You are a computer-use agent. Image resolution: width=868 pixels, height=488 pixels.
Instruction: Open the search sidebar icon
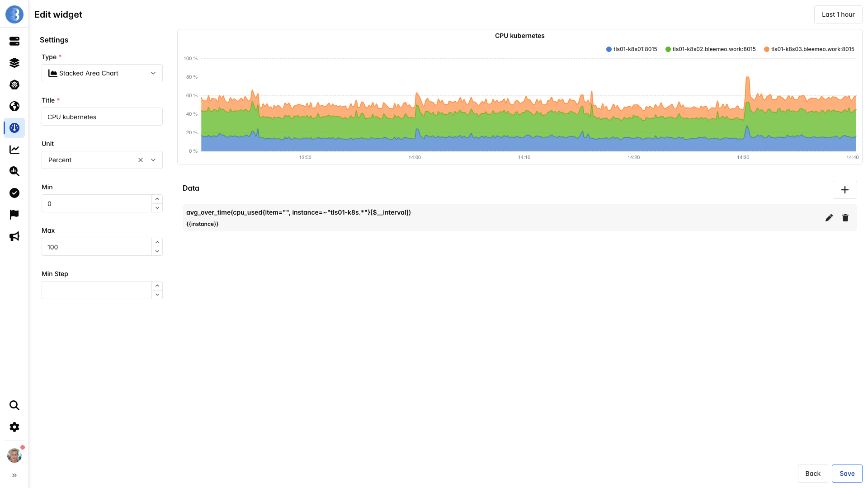tap(14, 405)
